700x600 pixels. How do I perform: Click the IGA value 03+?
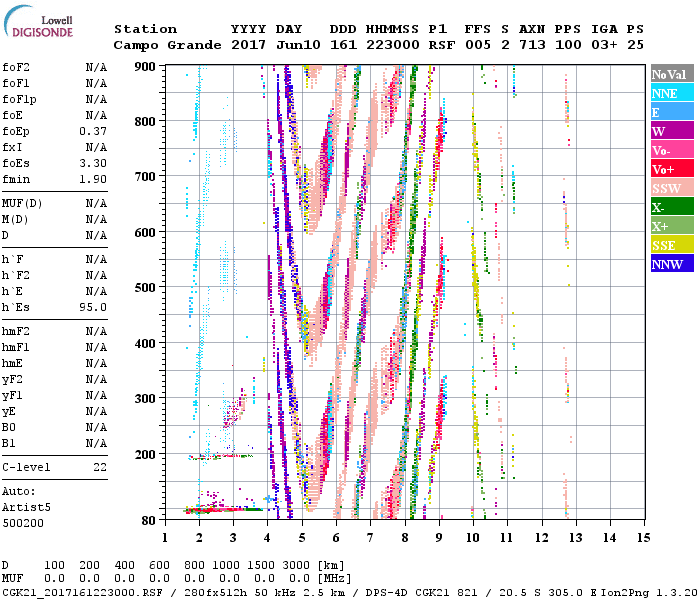click(x=604, y=45)
